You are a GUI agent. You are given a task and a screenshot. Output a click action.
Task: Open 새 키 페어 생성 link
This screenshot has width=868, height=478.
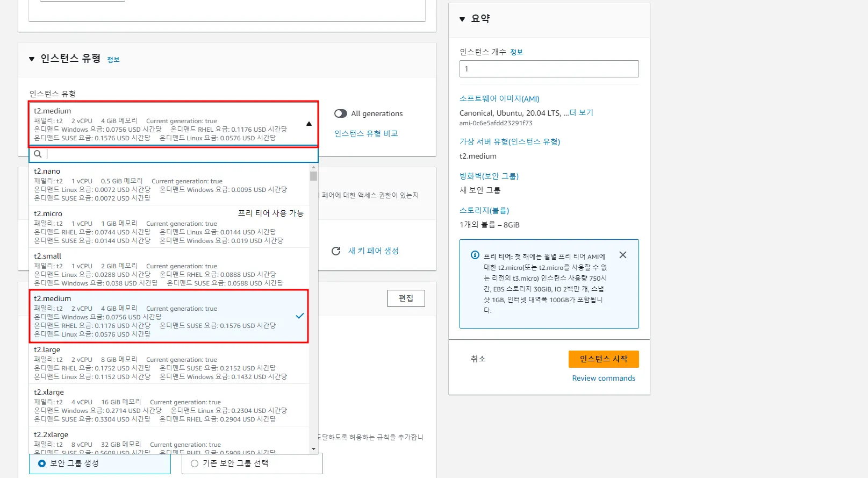tap(374, 251)
